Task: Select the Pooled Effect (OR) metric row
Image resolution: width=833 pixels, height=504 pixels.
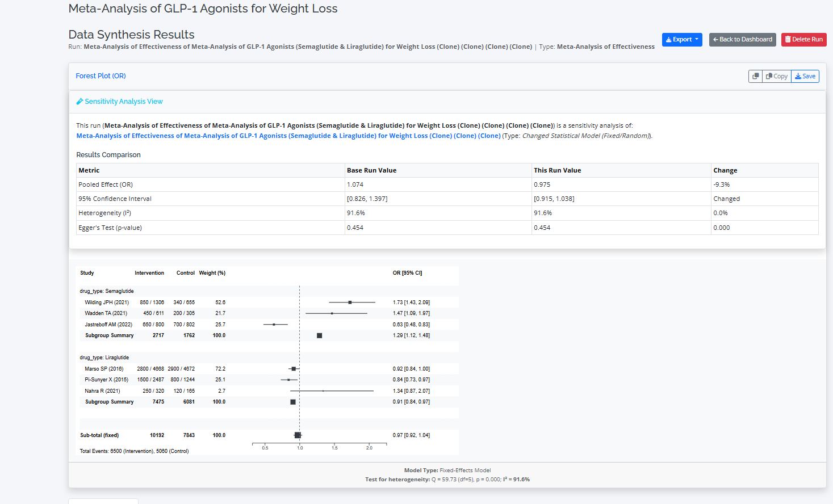Action: click(x=106, y=184)
